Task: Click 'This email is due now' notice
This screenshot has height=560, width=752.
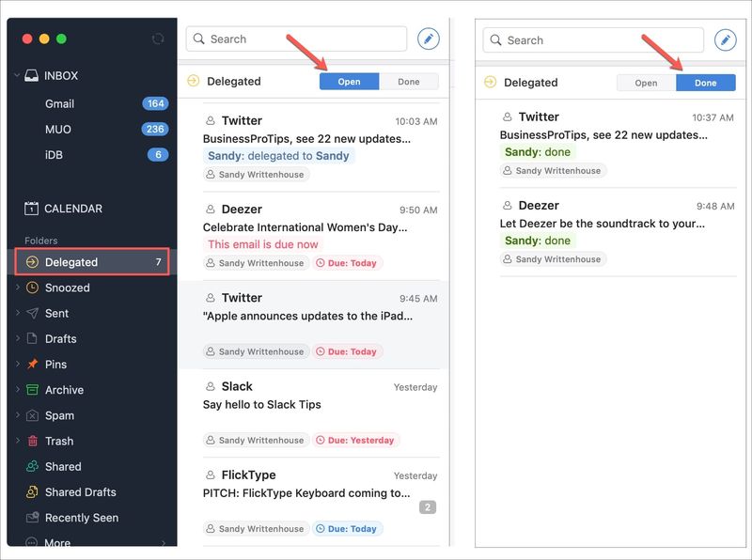Action: tap(263, 244)
